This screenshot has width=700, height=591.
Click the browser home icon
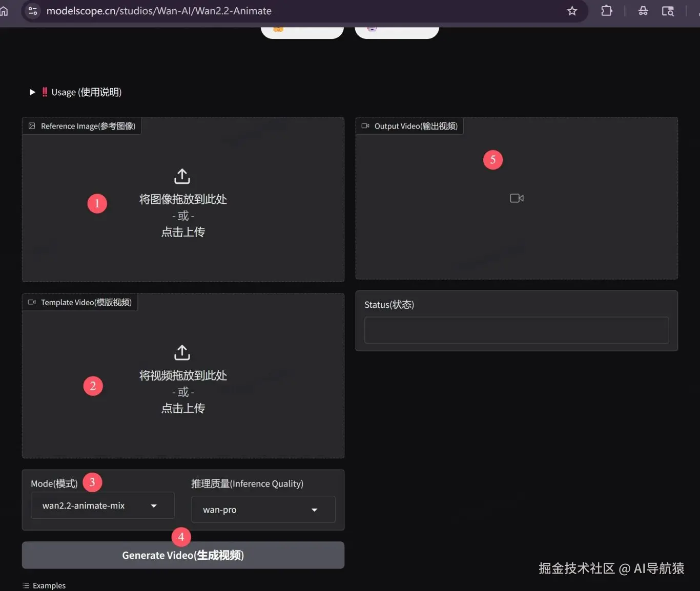pyautogui.click(x=4, y=11)
